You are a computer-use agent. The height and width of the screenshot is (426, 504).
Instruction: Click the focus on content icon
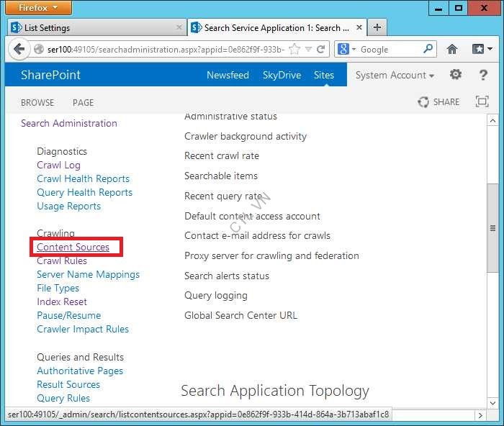click(482, 102)
